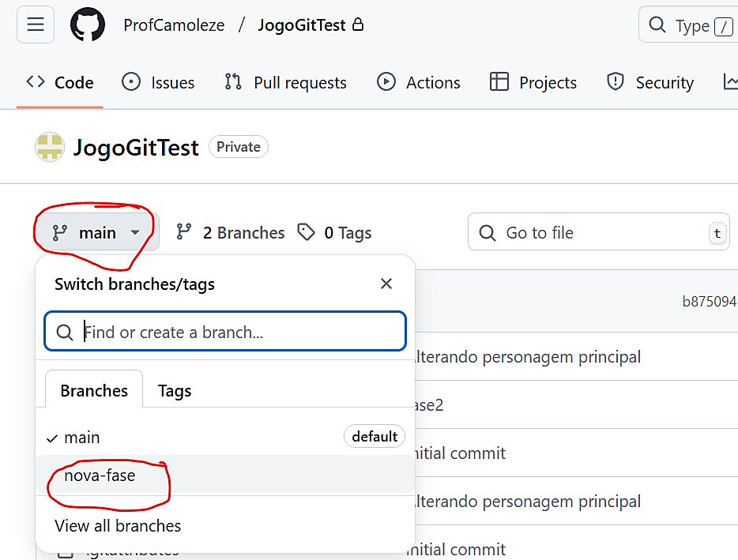Viewport: 738px width, 560px height.
Task: Select the checked main branch
Action: click(x=82, y=437)
